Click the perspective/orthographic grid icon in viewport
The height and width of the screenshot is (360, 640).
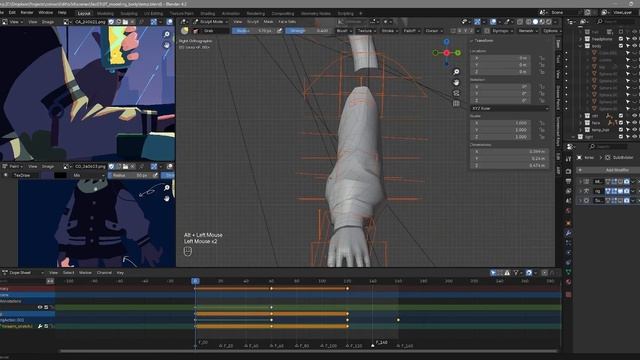456,104
